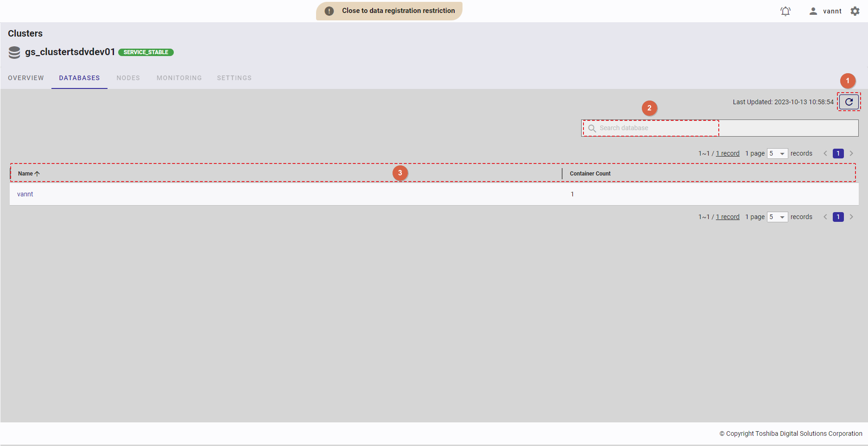Switch to the Overview tab
Screen dimensions: 868x446
[x=26, y=78]
